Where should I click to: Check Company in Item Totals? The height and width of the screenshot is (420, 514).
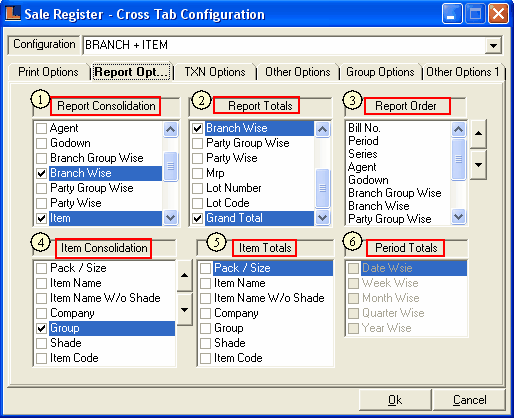click(205, 314)
